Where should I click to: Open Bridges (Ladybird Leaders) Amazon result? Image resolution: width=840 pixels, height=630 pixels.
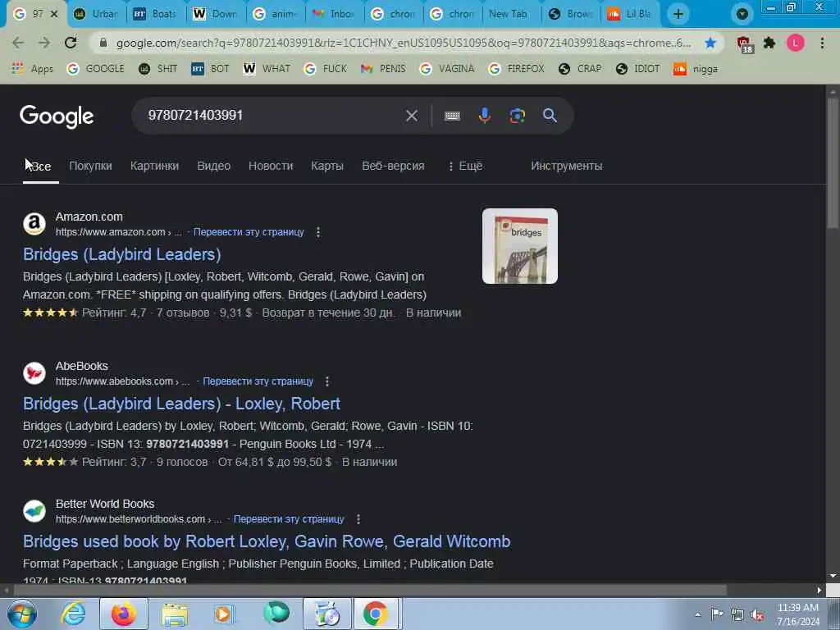[122, 254]
